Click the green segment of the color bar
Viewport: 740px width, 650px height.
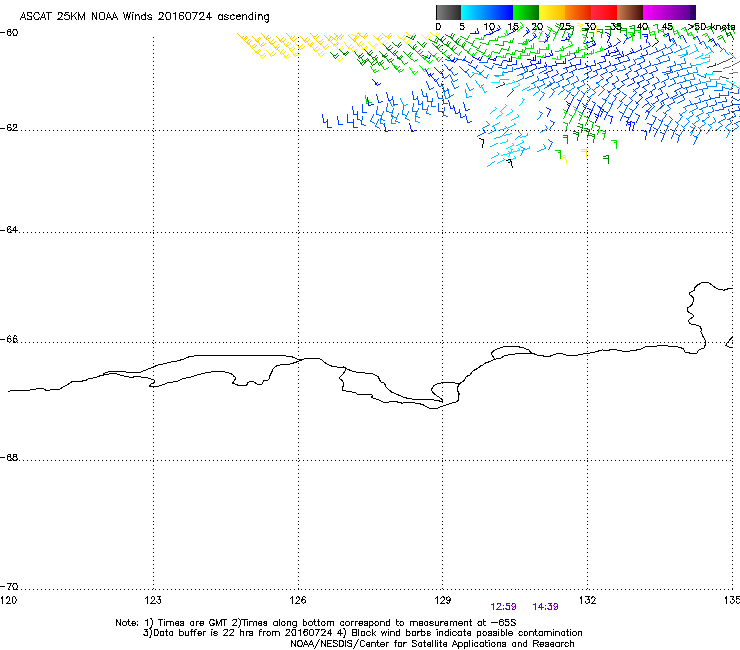point(526,12)
